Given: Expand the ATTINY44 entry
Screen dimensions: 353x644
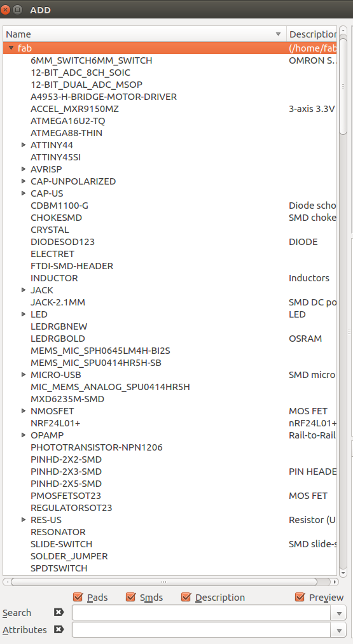Looking at the screenshot, I should click(24, 144).
